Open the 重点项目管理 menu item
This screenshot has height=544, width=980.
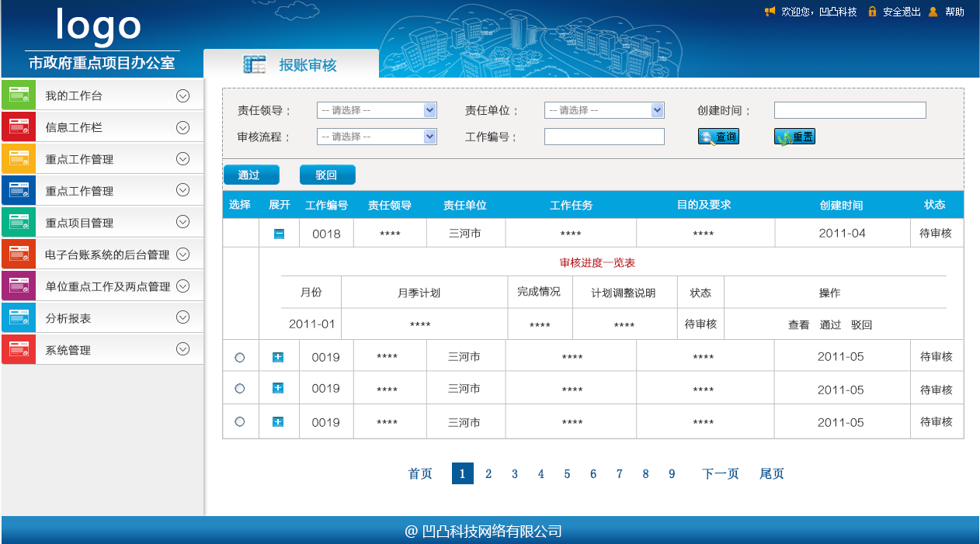(x=103, y=223)
